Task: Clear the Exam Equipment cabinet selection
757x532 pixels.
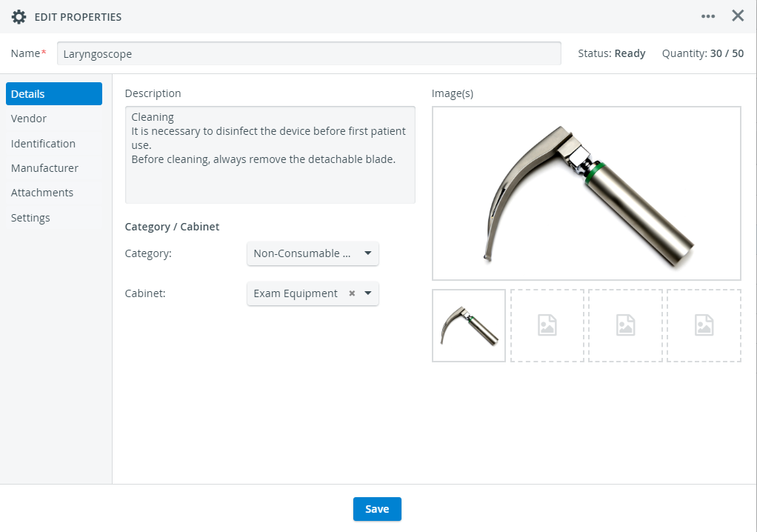Action: [352, 293]
